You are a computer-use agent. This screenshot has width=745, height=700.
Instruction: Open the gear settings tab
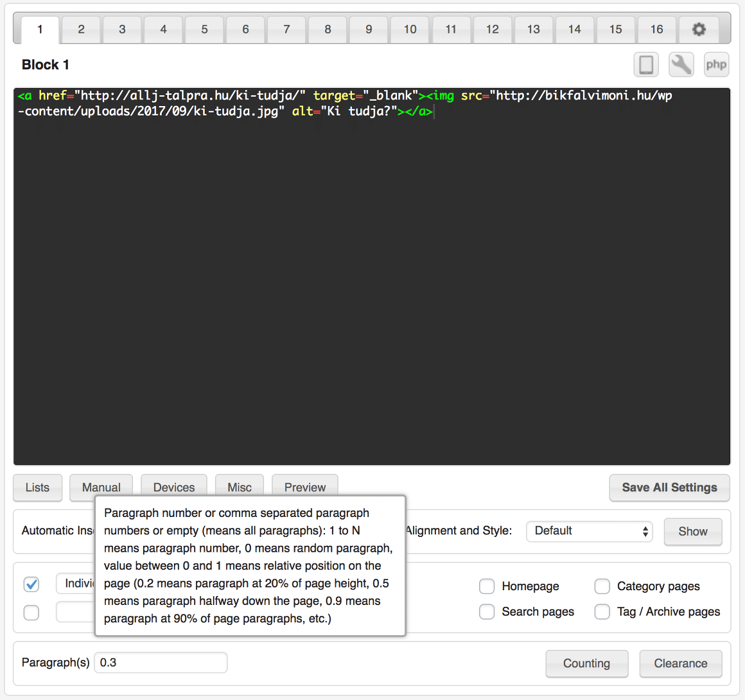pyautogui.click(x=699, y=30)
